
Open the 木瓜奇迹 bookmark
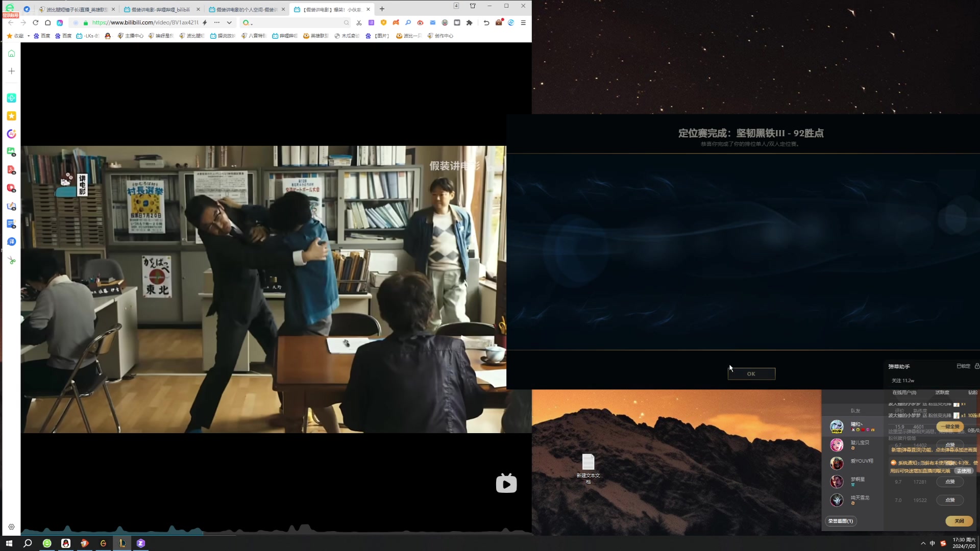click(347, 36)
